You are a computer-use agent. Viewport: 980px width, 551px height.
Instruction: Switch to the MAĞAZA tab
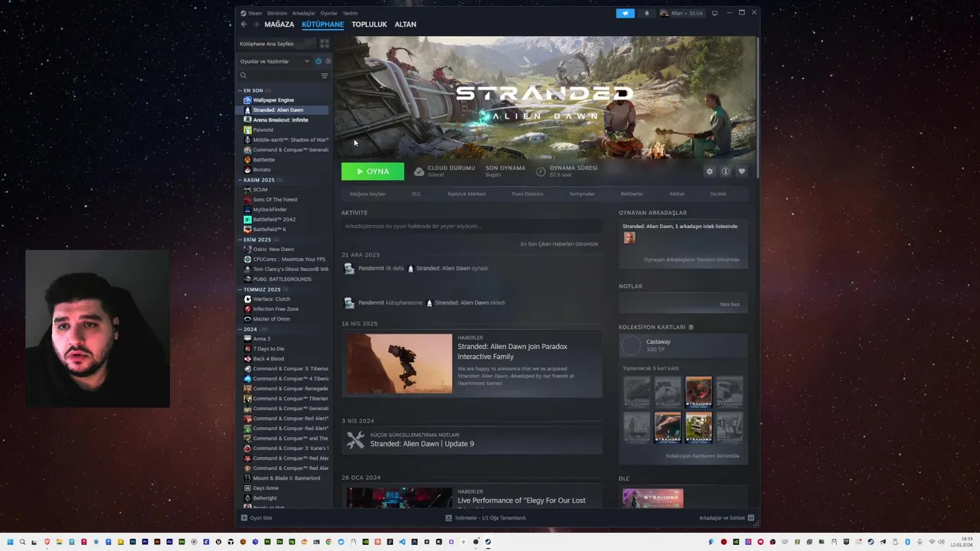279,24
